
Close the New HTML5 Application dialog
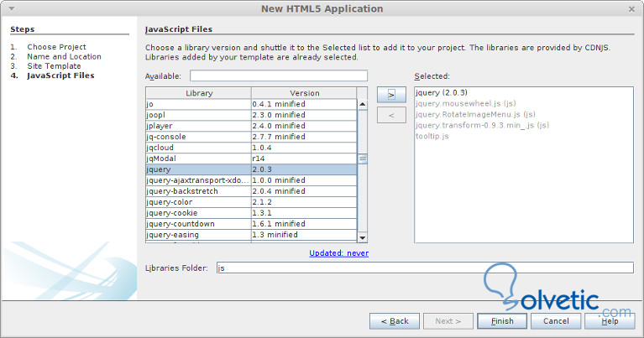(631, 9)
